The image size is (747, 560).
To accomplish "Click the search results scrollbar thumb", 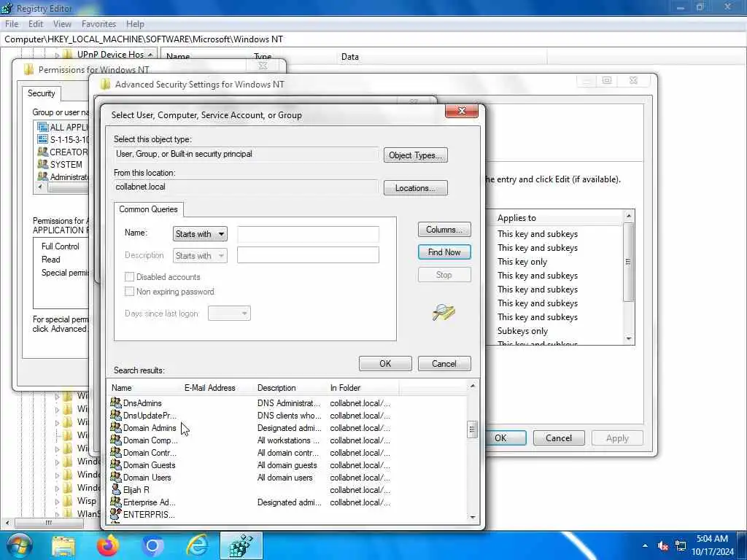I will click(472, 429).
